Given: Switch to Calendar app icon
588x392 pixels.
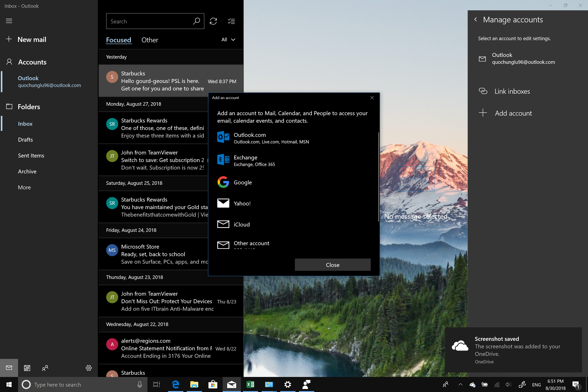Looking at the screenshot, I should click(x=27, y=368).
